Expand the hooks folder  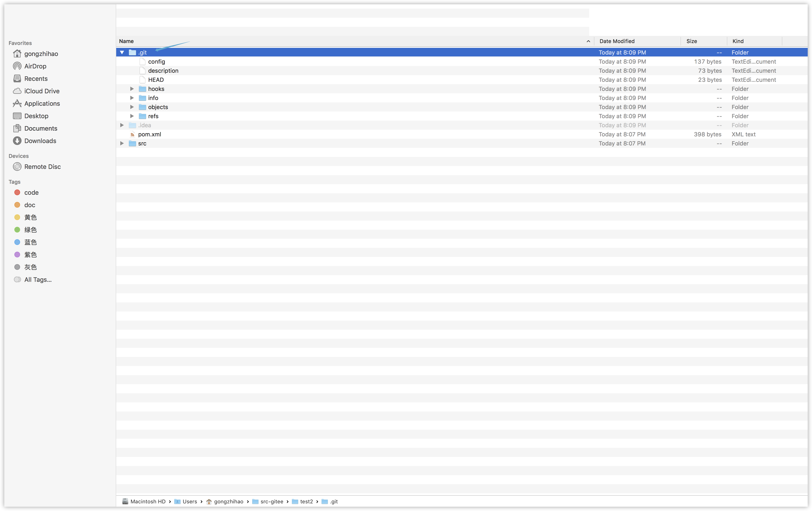click(132, 89)
